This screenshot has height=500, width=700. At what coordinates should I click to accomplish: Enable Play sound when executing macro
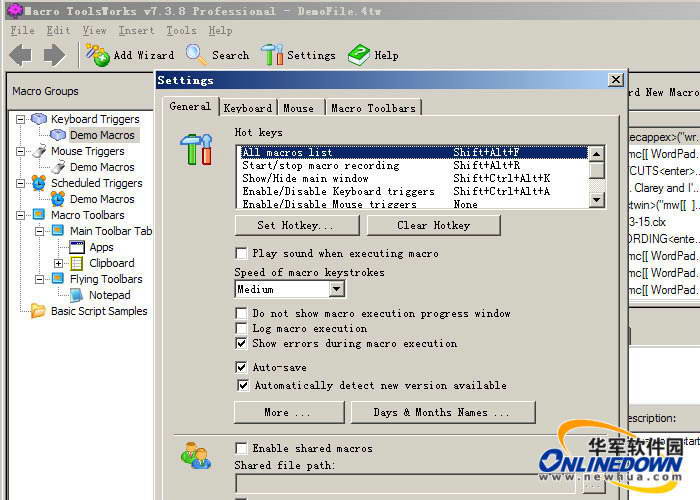241,254
